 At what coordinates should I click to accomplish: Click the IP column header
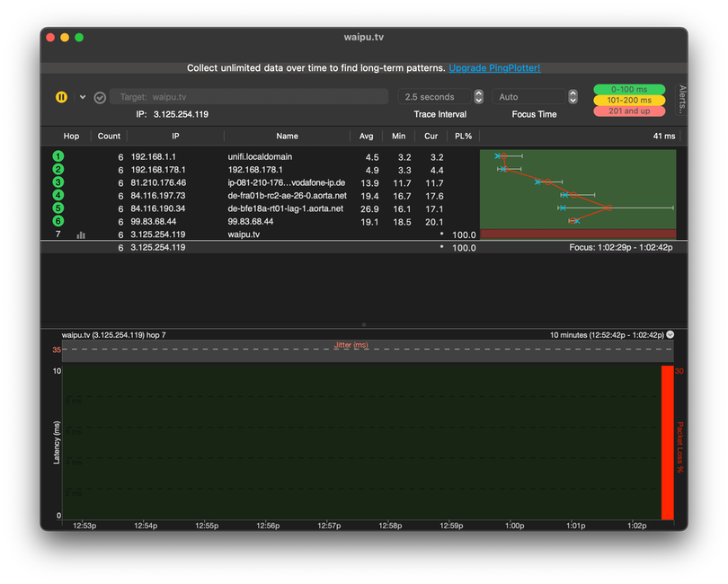(x=175, y=136)
